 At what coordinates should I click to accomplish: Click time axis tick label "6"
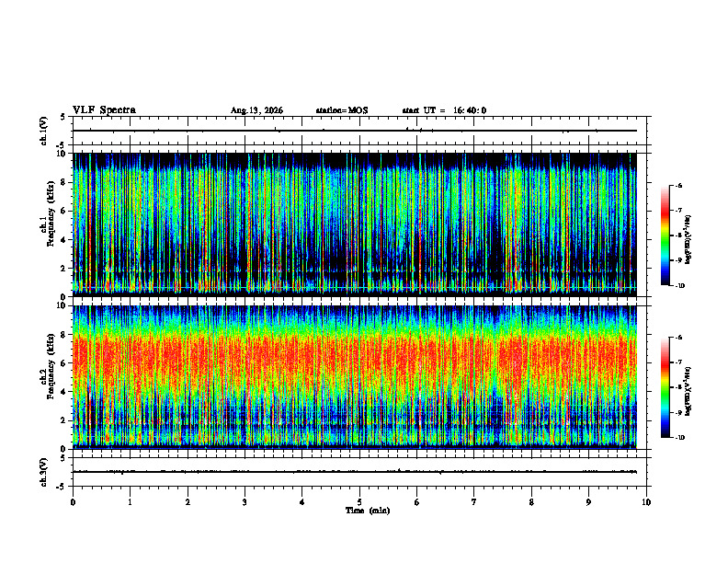tap(417, 502)
